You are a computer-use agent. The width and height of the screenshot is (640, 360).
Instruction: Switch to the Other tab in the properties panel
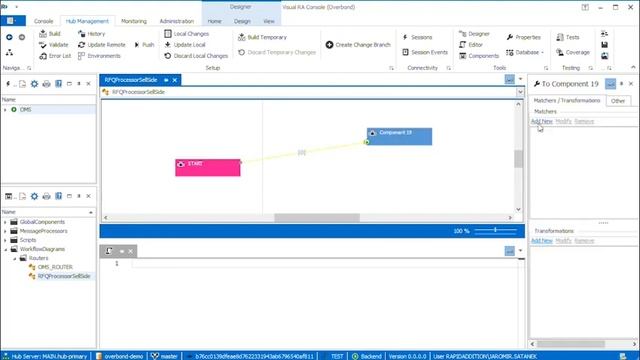618,101
